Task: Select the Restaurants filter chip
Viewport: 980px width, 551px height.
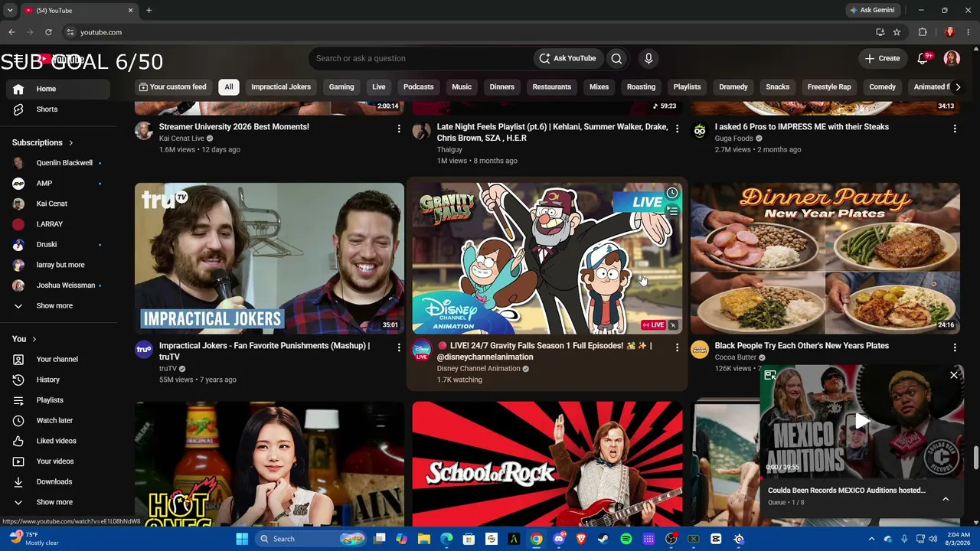Action: pos(552,86)
